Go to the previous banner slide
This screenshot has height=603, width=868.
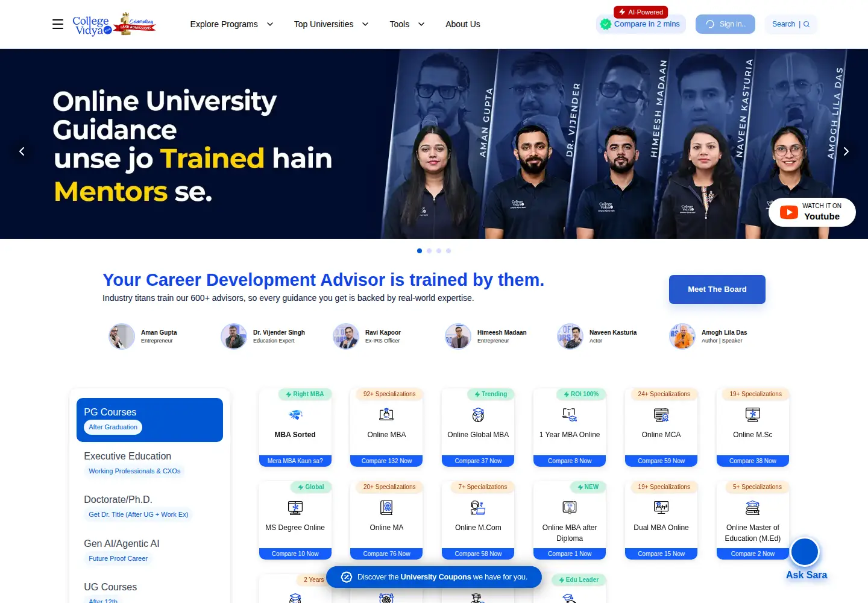(x=22, y=151)
